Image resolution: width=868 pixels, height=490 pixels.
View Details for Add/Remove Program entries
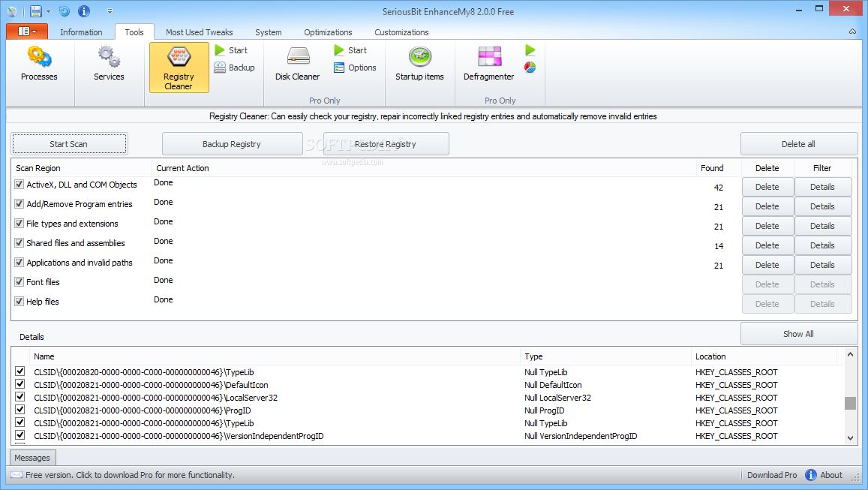point(822,206)
